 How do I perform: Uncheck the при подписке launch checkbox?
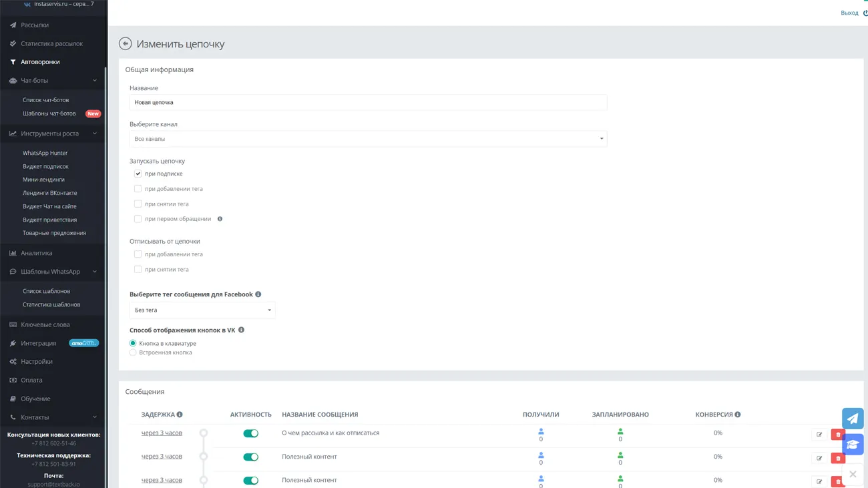[138, 174]
